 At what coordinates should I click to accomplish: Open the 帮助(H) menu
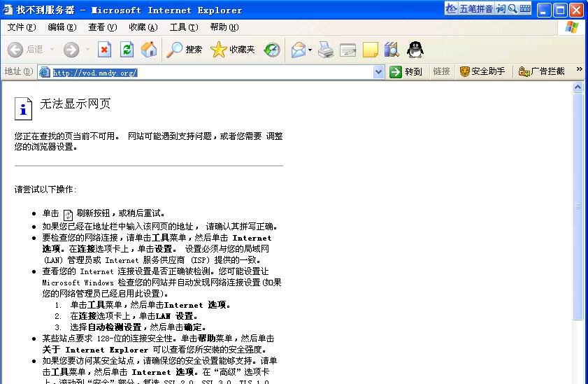(x=224, y=27)
